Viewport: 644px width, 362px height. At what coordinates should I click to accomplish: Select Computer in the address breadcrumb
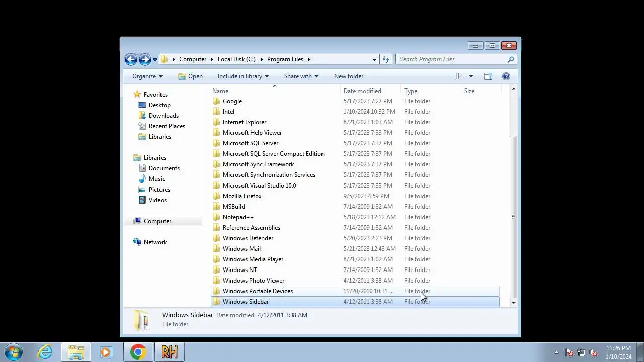(193, 59)
